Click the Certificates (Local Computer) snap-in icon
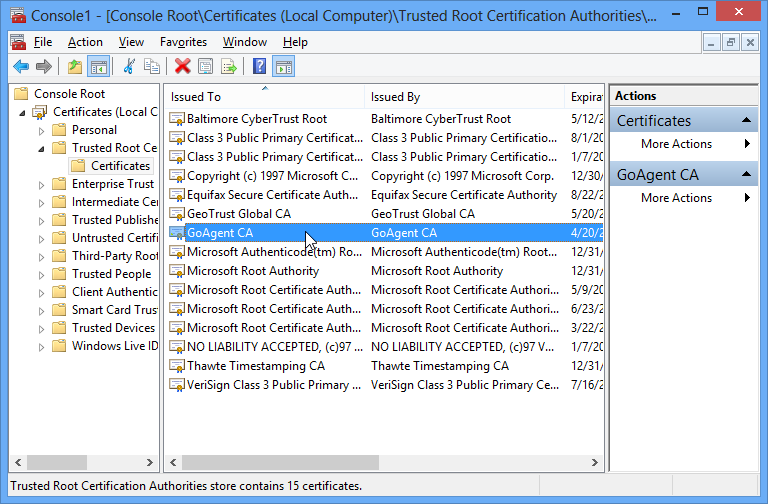Viewport: 768px width, 504px height. 40,112
